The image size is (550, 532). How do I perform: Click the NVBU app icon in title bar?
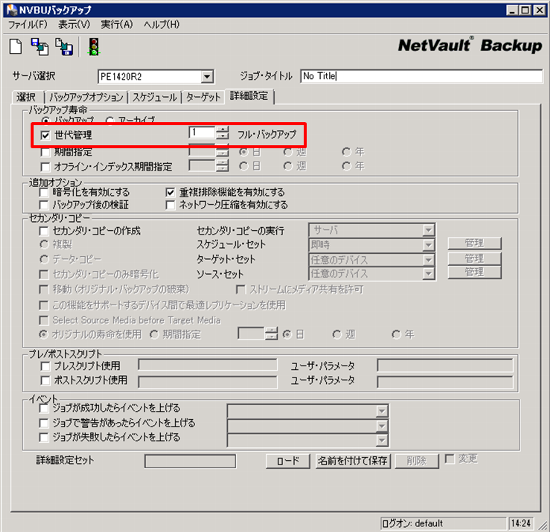click(x=12, y=10)
